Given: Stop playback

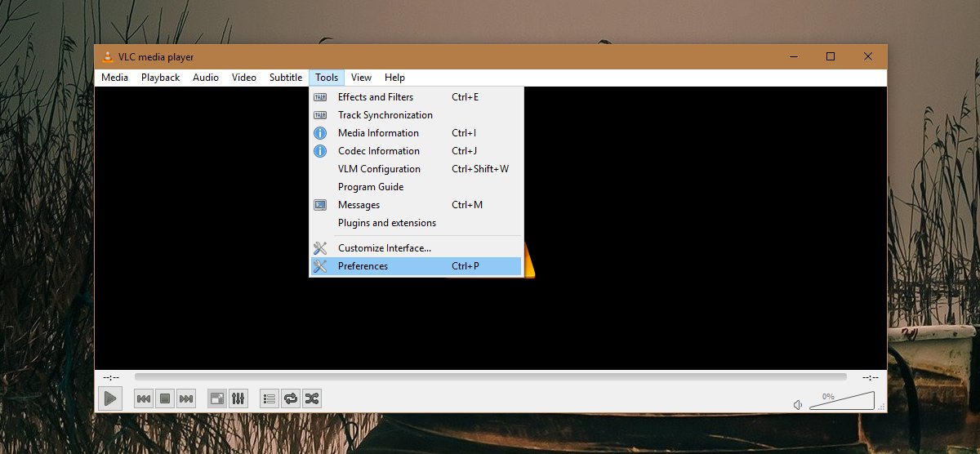Looking at the screenshot, I should pos(164,398).
